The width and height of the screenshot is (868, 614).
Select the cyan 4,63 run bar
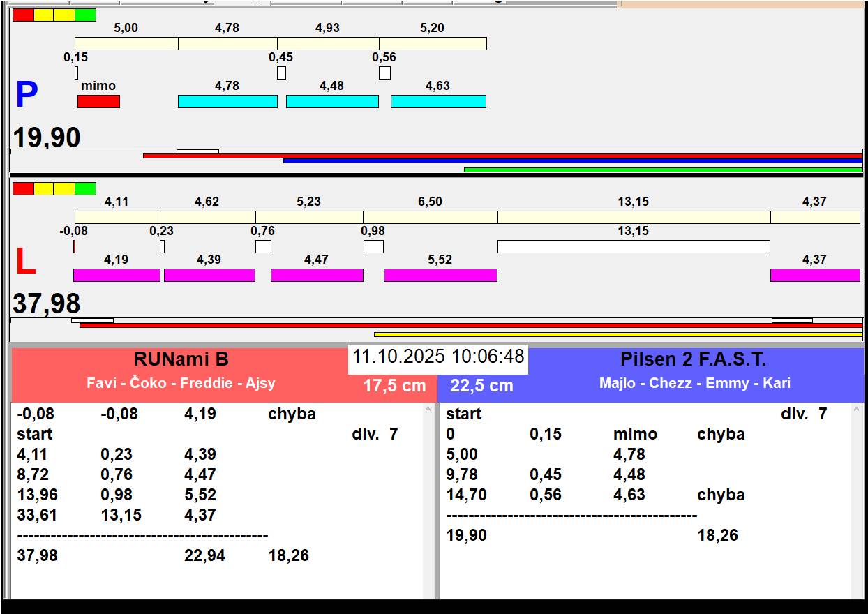(438, 101)
